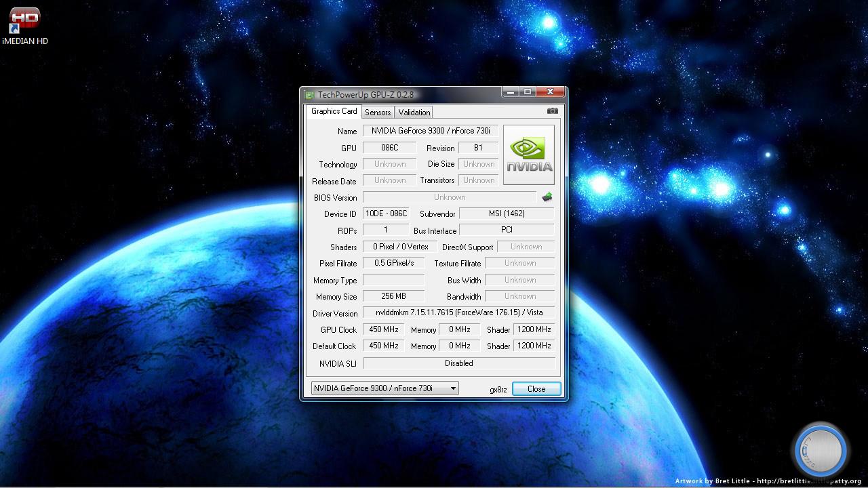Image resolution: width=868 pixels, height=488 pixels.
Task: Click the ROPs value field
Action: coord(386,230)
